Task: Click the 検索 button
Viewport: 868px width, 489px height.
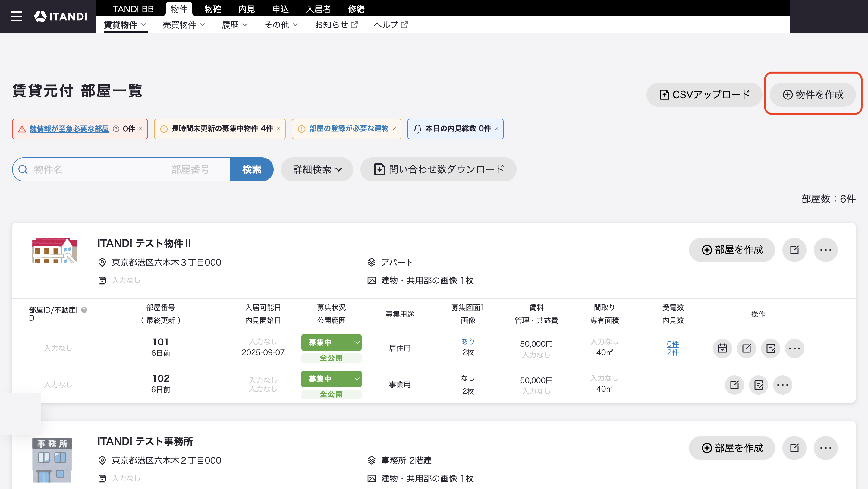Action: tap(252, 169)
